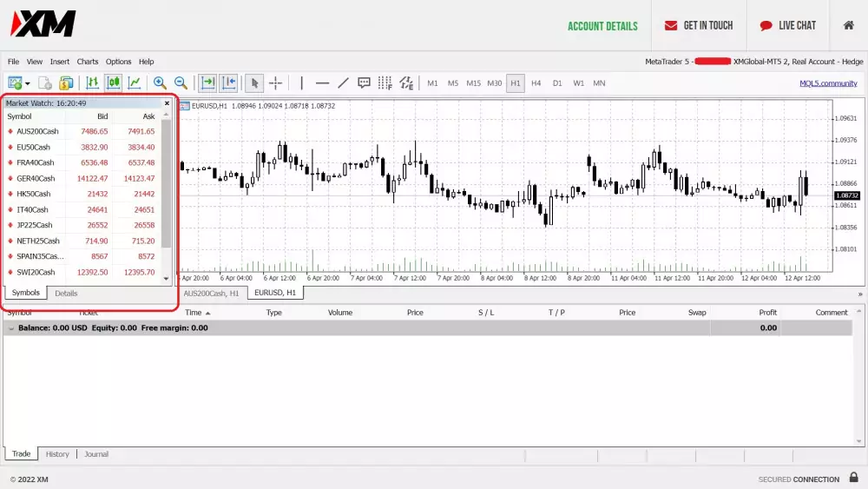This screenshot has height=489, width=868.
Task: Click the Market Watch scroll up arrow
Action: tap(166, 115)
